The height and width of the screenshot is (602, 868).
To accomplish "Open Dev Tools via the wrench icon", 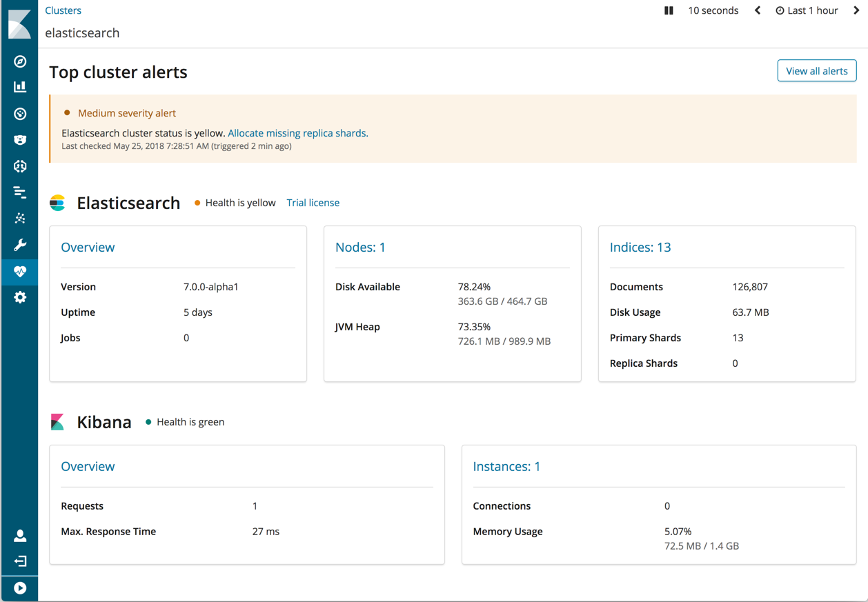I will point(19,244).
